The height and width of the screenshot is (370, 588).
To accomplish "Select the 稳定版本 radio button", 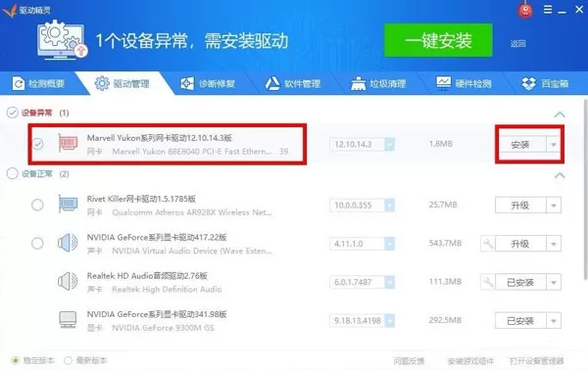I will pyautogui.click(x=15, y=360).
